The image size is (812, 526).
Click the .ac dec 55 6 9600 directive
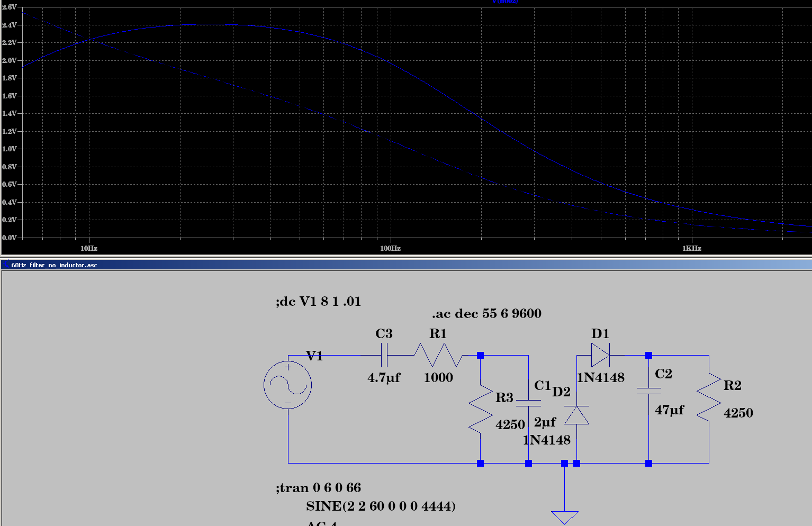pyautogui.click(x=486, y=313)
